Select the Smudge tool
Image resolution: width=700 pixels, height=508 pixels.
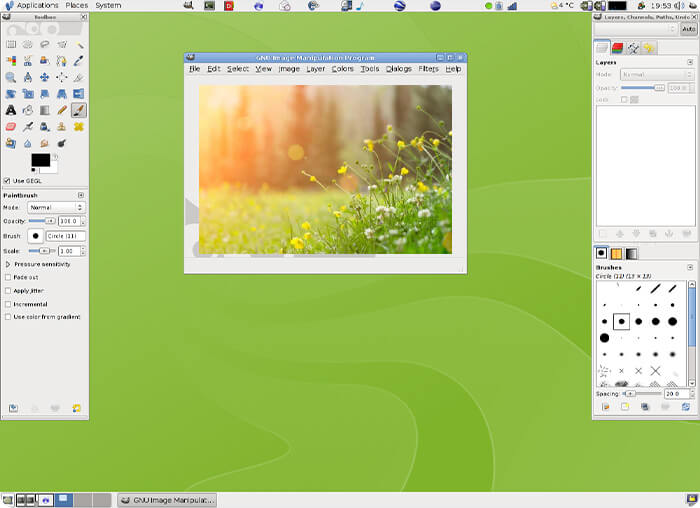pos(45,143)
